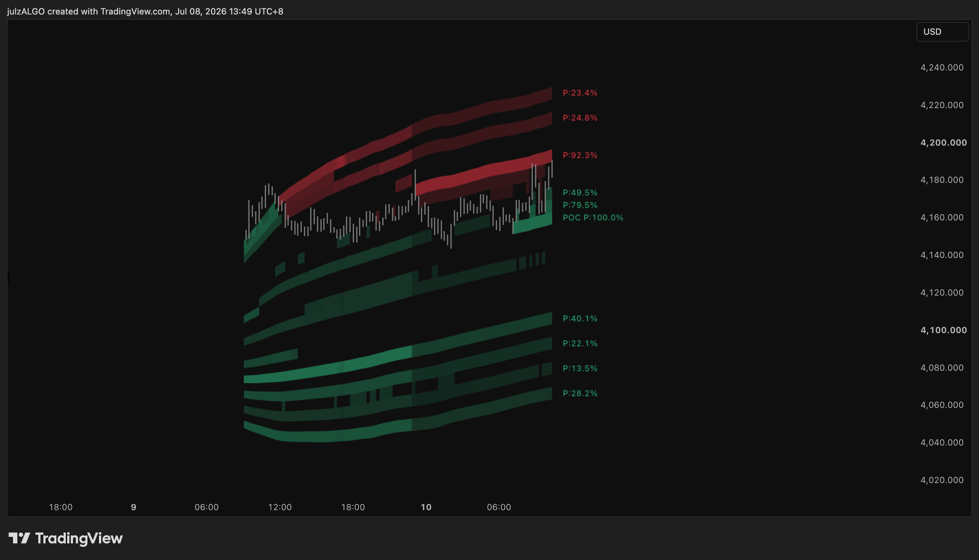
Task: Click the P:28.2% support label
Action: coord(580,393)
